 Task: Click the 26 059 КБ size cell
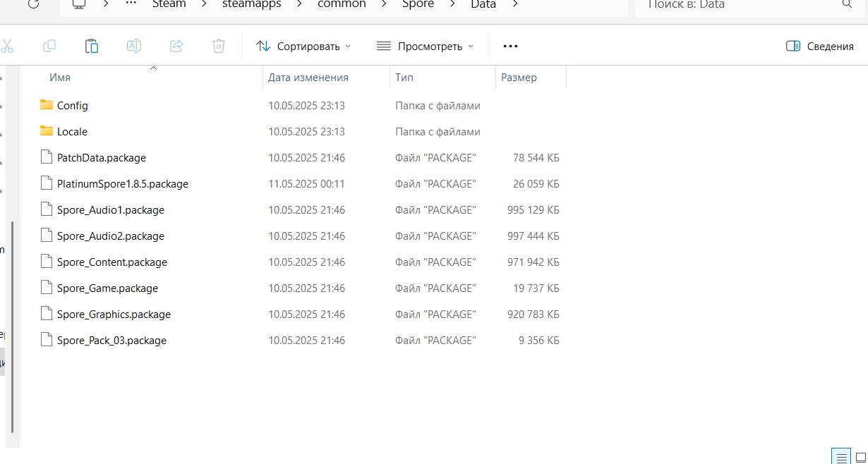coord(536,183)
